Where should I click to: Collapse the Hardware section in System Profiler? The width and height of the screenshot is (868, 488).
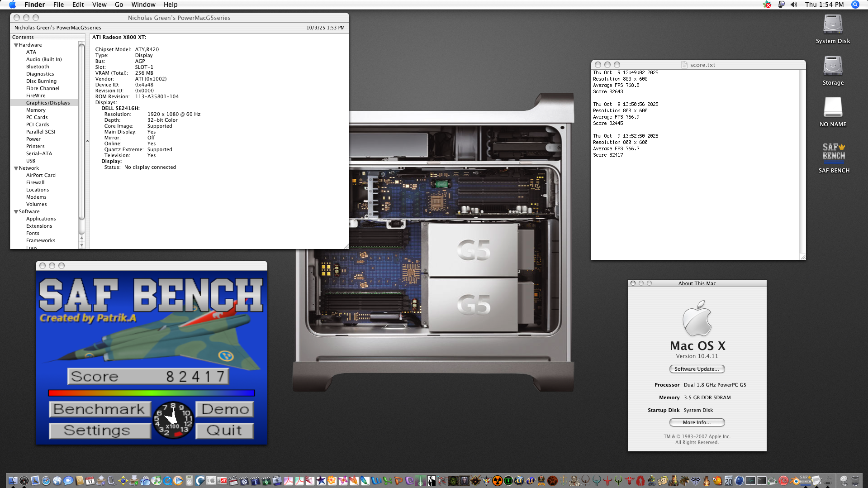pyautogui.click(x=16, y=45)
